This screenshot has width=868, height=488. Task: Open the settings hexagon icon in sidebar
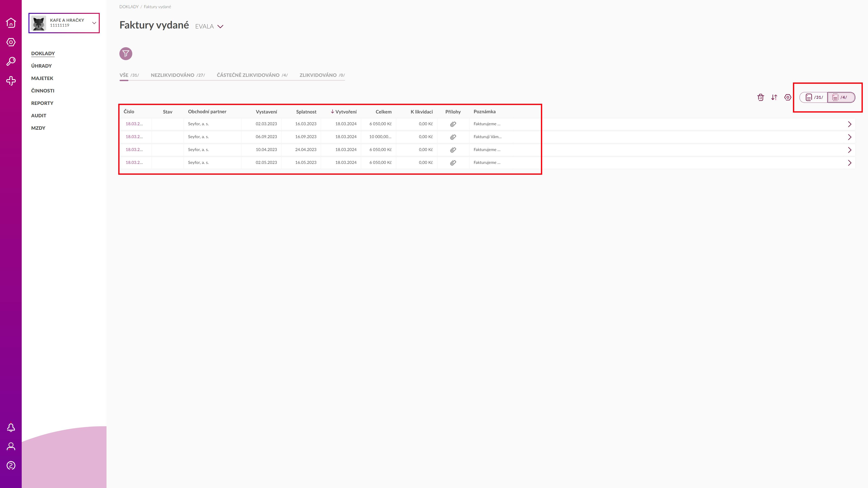[11, 42]
